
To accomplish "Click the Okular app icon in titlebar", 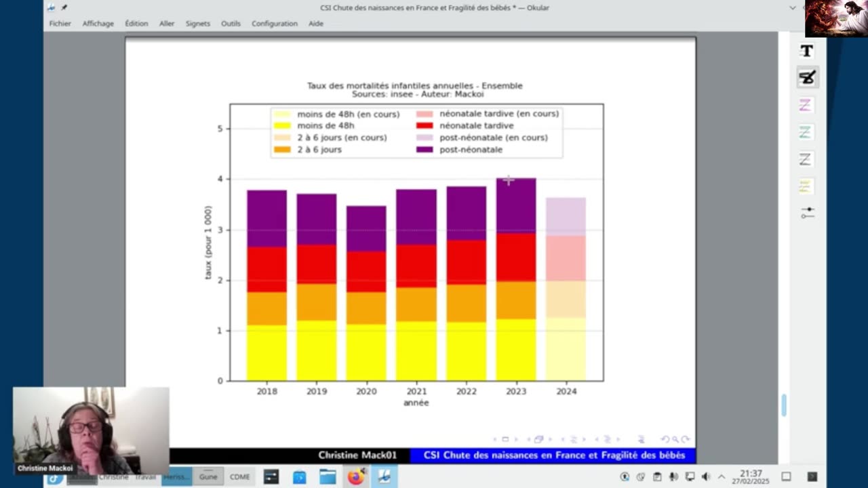I will (x=51, y=7).
